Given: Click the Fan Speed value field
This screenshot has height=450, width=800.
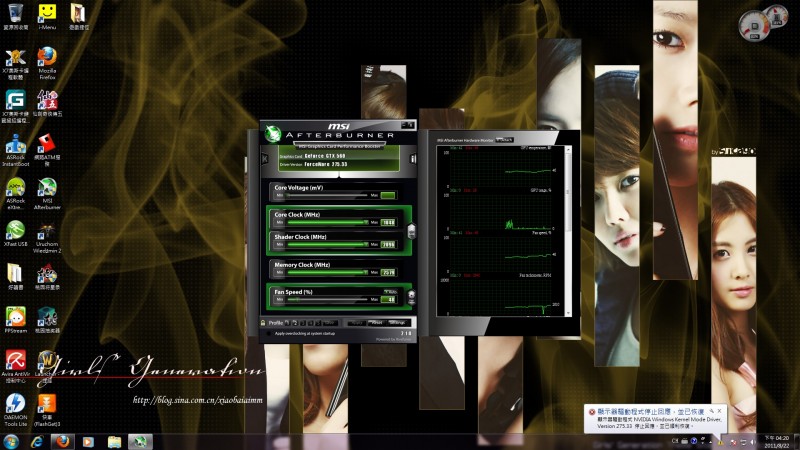Looking at the screenshot, I should point(388,299).
